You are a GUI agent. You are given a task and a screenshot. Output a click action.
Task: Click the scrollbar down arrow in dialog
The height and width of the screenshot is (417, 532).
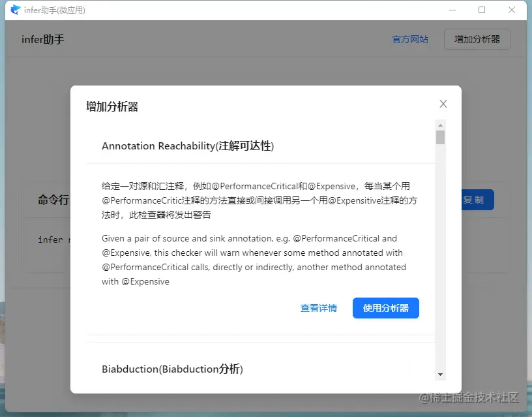[x=440, y=374]
